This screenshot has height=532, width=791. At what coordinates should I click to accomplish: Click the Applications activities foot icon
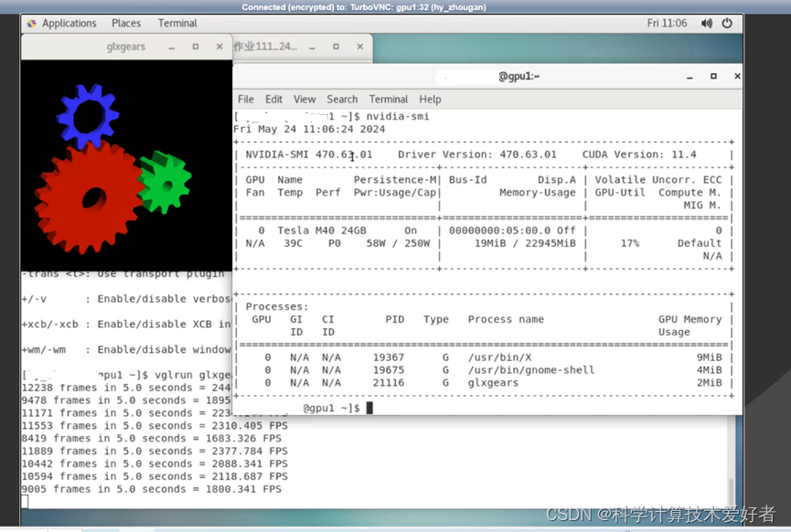pyautogui.click(x=31, y=23)
